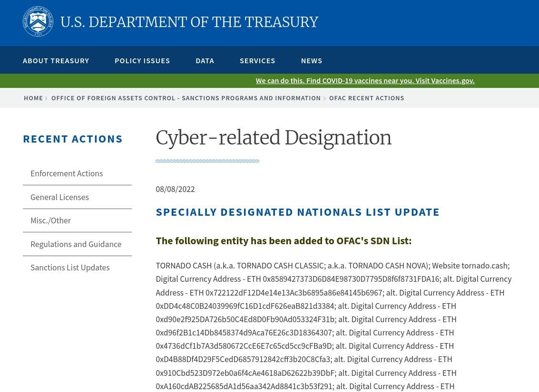Open the Services menu
The height and width of the screenshot is (392, 539).
click(257, 60)
